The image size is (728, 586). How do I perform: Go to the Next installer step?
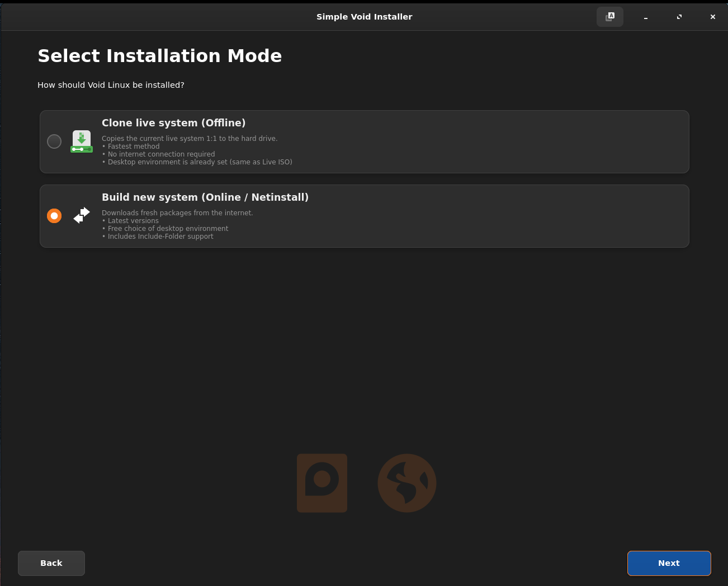tap(669, 563)
